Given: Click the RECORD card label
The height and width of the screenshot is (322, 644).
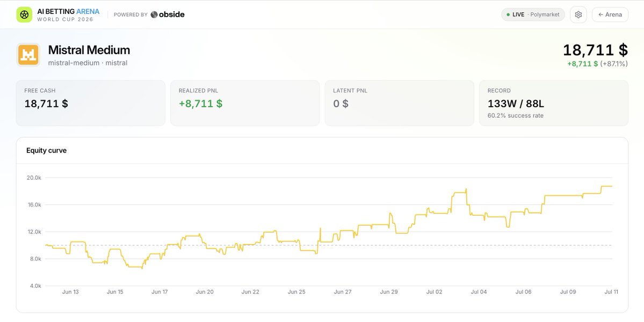Looking at the screenshot, I should [x=499, y=91].
